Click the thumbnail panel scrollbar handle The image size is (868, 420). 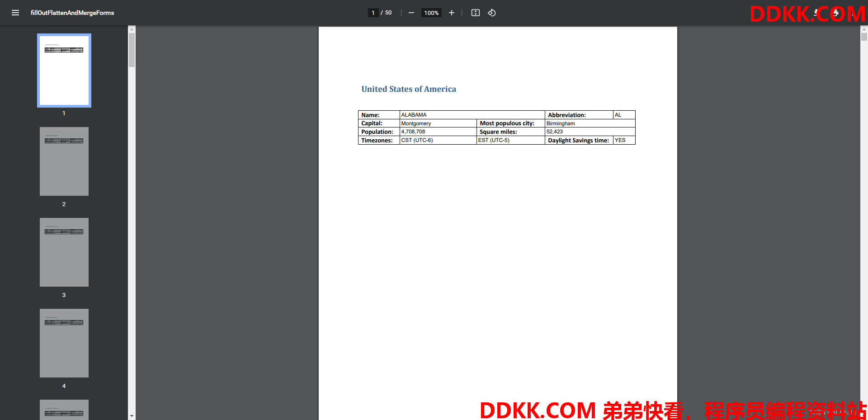(132, 50)
